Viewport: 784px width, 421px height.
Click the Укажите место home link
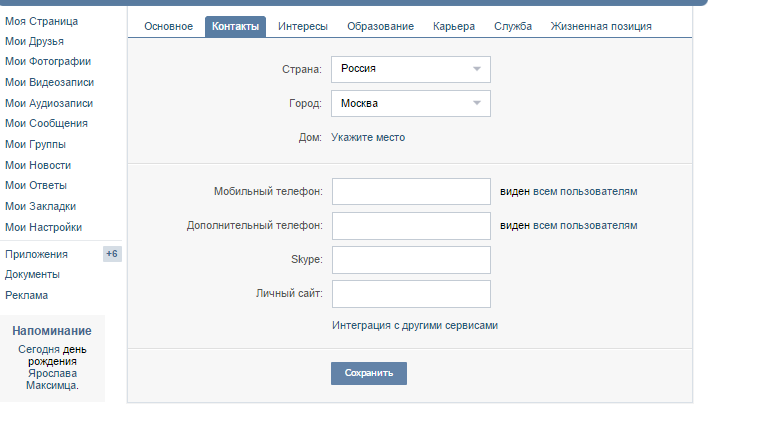pyautogui.click(x=368, y=138)
